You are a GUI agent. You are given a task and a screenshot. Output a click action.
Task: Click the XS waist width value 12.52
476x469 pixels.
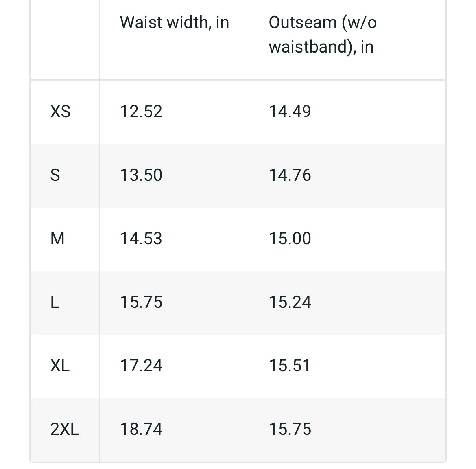[141, 112]
